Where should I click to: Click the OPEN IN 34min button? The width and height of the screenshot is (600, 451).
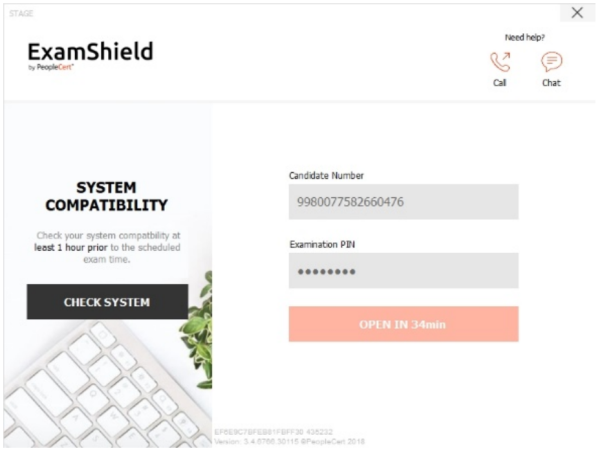403,324
